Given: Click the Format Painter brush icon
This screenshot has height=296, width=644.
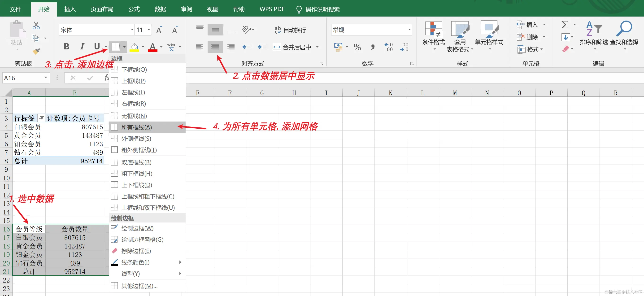Looking at the screenshot, I should click(x=36, y=51).
